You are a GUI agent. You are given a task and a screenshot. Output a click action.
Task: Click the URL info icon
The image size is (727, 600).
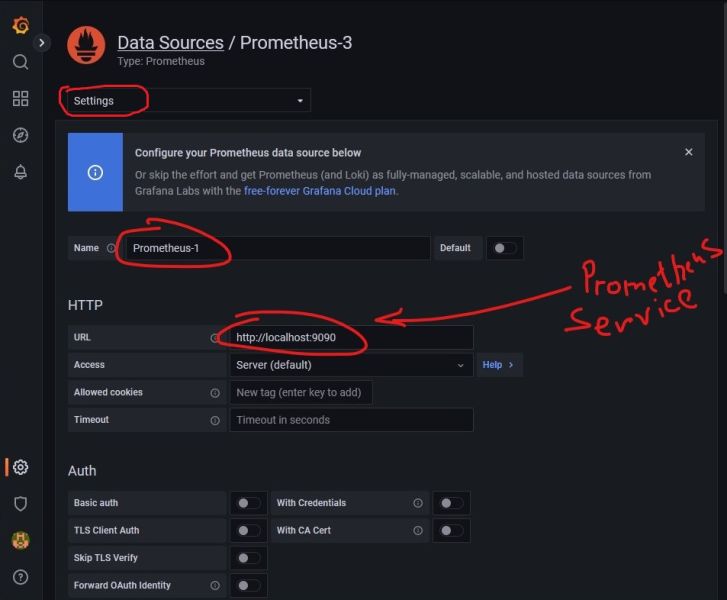click(x=215, y=338)
